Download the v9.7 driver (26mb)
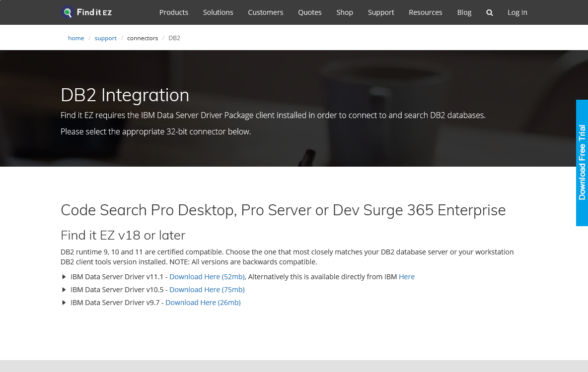This screenshot has width=588, height=372. pyautogui.click(x=203, y=303)
